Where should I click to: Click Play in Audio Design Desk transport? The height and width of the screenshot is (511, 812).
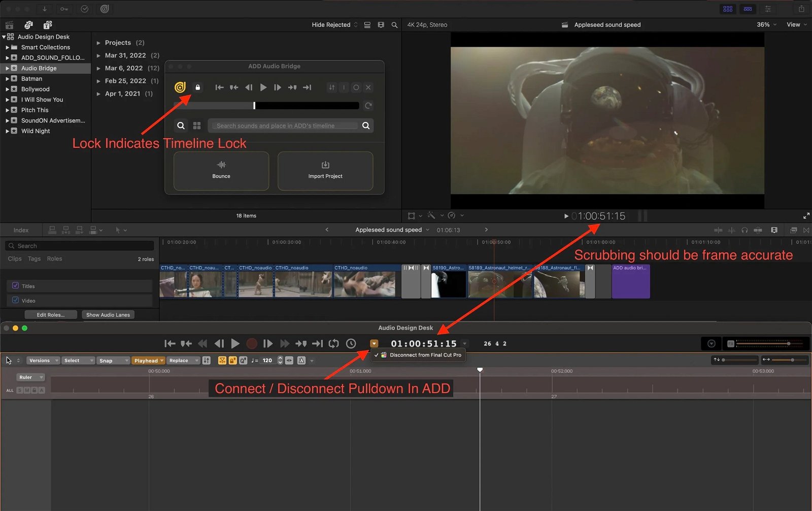[235, 344]
